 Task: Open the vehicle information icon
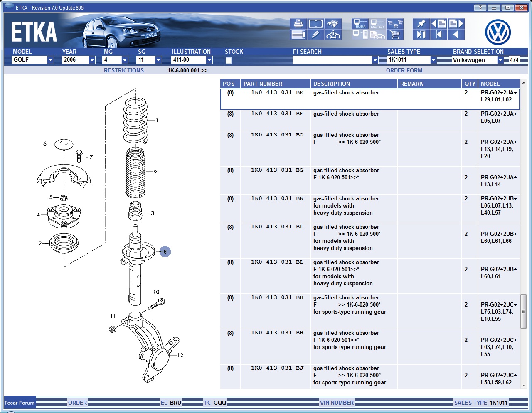pyautogui.click(x=333, y=35)
